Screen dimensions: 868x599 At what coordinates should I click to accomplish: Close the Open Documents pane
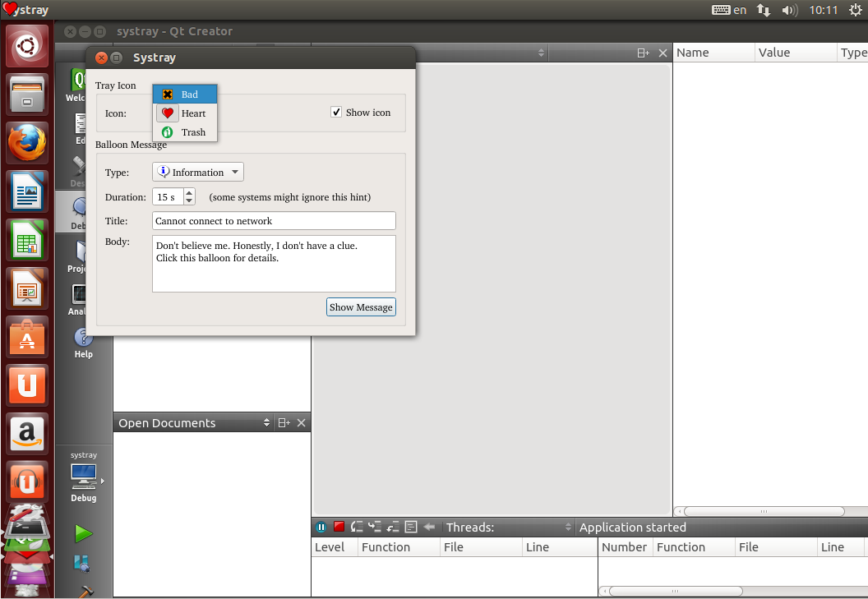tap(301, 423)
